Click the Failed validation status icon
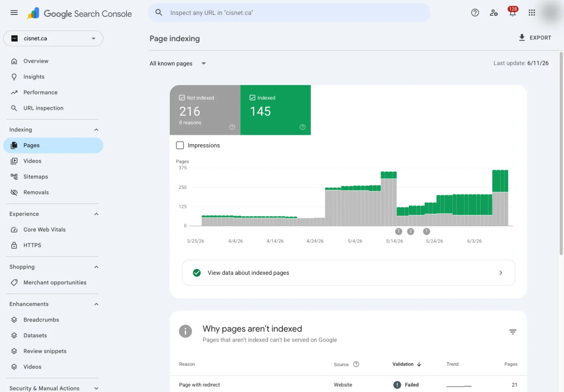The width and height of the screenshot is (564, 392). (x=397, y=385)
